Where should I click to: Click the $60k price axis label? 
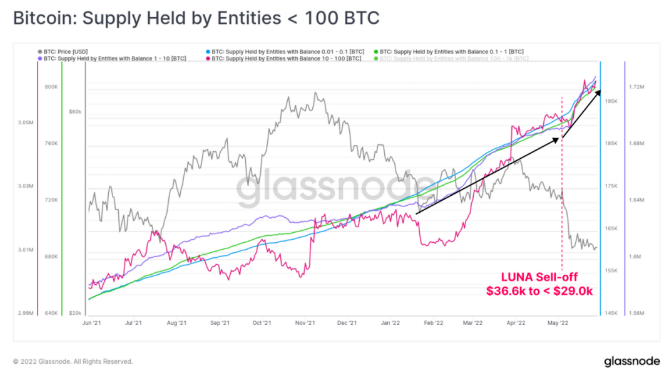point(75,112)
